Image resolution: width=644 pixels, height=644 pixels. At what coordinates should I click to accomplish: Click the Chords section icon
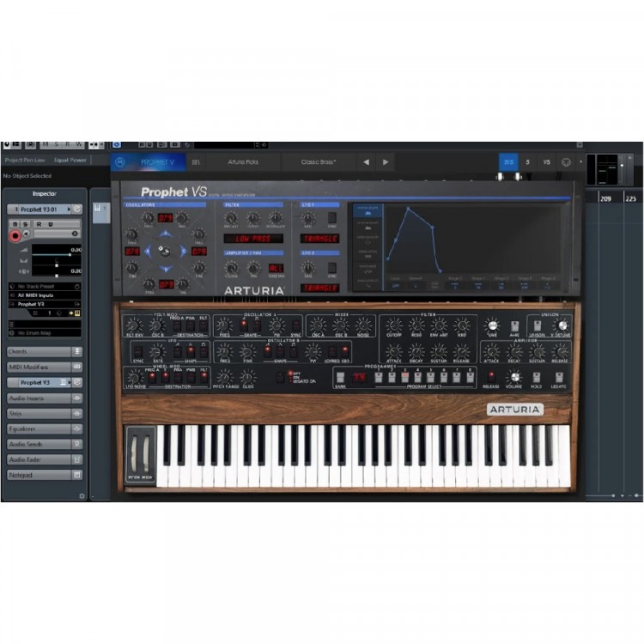(x=76, y=351)
